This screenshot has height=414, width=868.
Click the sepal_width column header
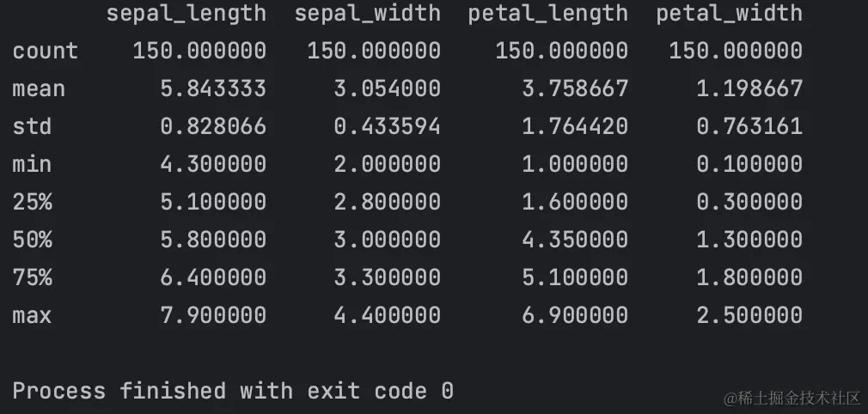[367, 14]
